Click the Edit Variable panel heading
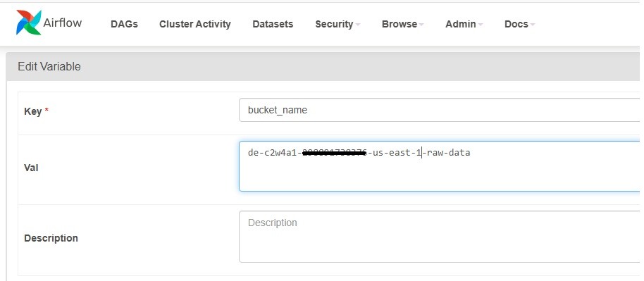 49,66
